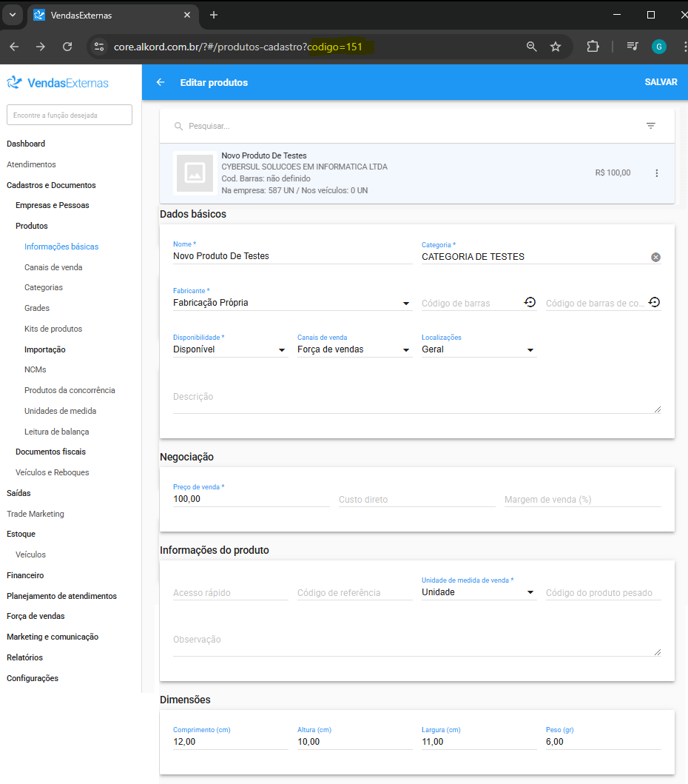Click the Margem de venda (%) field
The height and width of the screenshot is (784, 688).
[582, 500]
